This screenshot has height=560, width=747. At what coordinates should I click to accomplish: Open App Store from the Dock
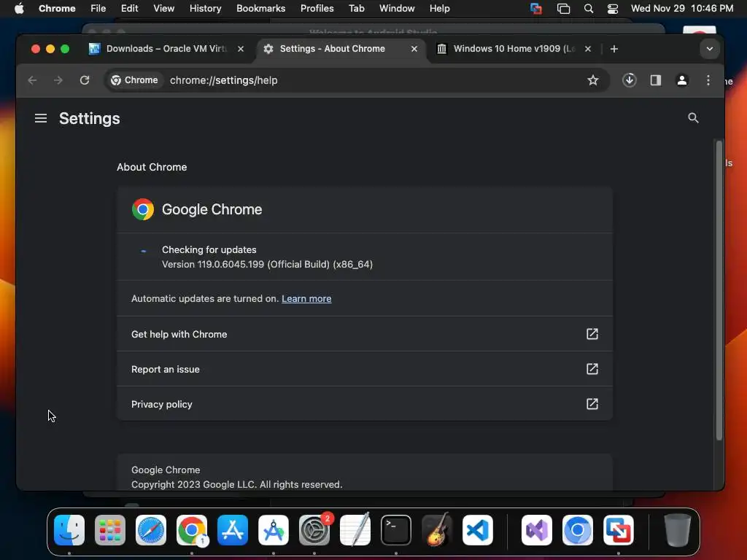(x=233, y=530)
